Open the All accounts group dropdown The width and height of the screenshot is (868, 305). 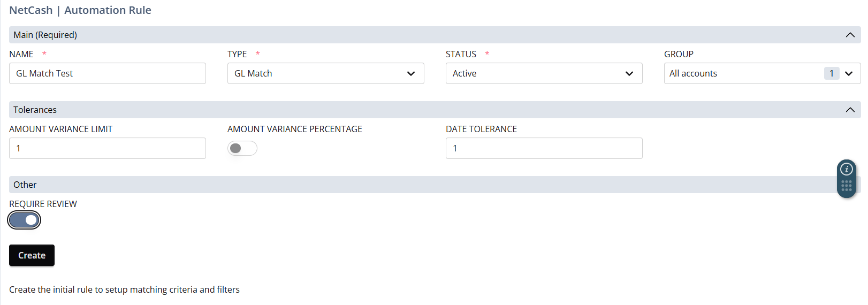pyautogui.click(x=763, y=73)
